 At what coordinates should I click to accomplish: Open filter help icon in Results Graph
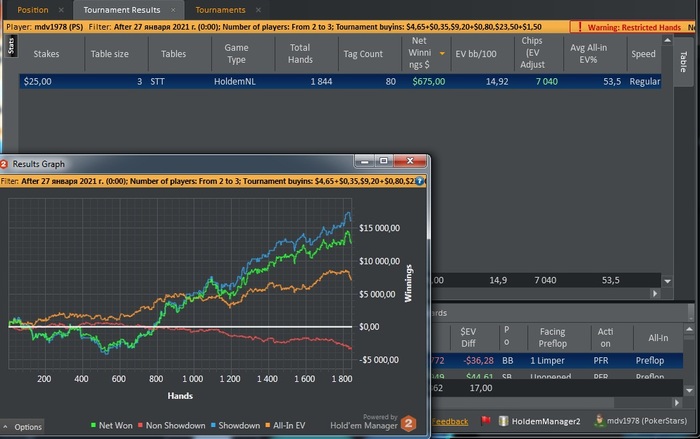(x=419, y=181)
